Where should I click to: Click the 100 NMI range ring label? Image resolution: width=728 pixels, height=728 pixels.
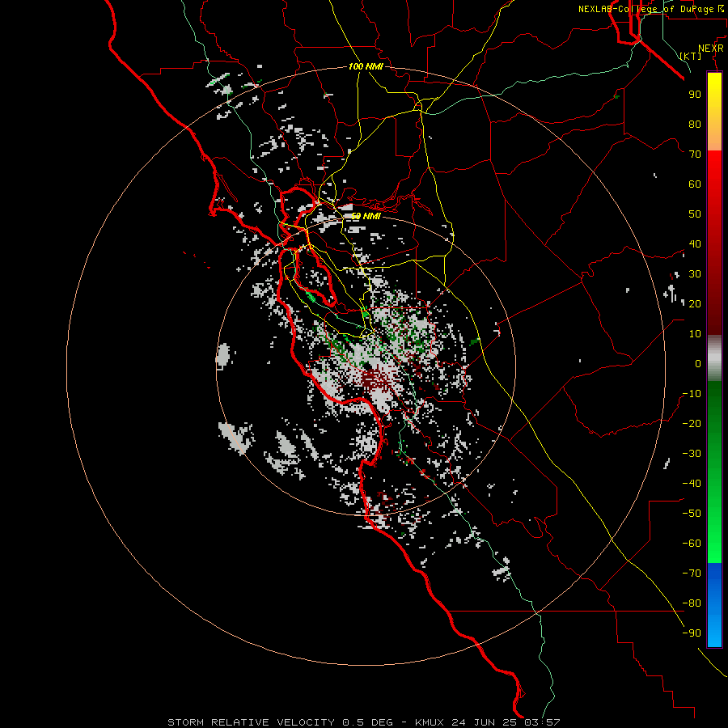click(366, 66)
